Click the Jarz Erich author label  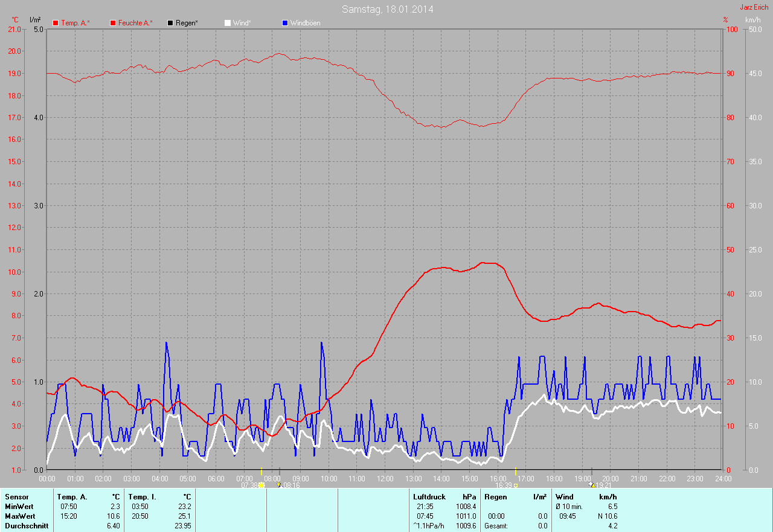coord(754,7)
